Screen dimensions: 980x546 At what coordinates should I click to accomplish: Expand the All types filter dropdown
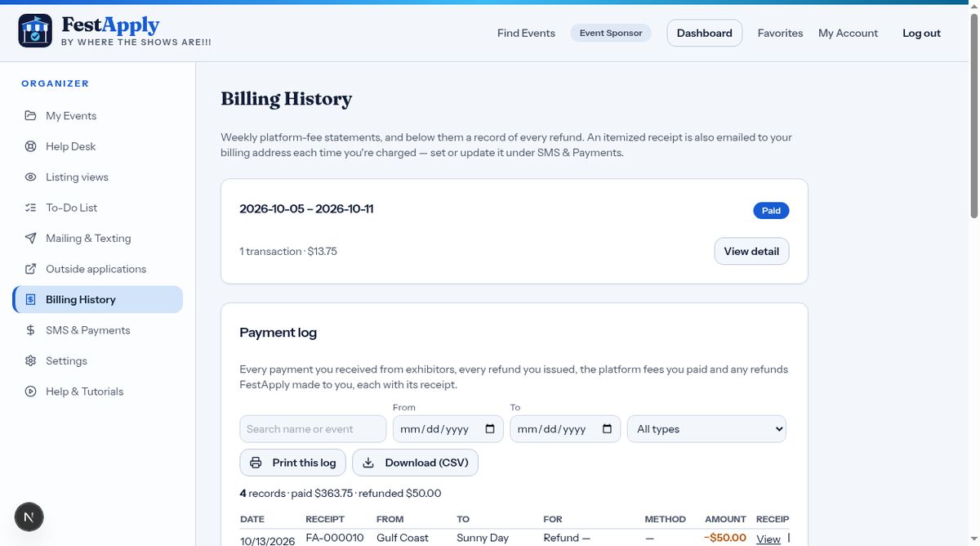706,428
